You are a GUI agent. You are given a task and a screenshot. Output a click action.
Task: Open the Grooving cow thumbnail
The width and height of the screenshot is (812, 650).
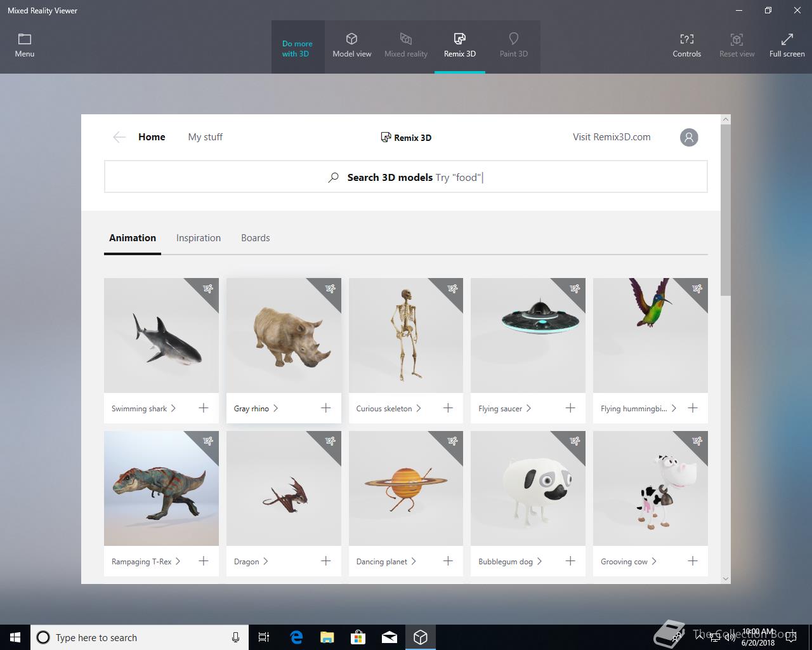coord(650,488)
